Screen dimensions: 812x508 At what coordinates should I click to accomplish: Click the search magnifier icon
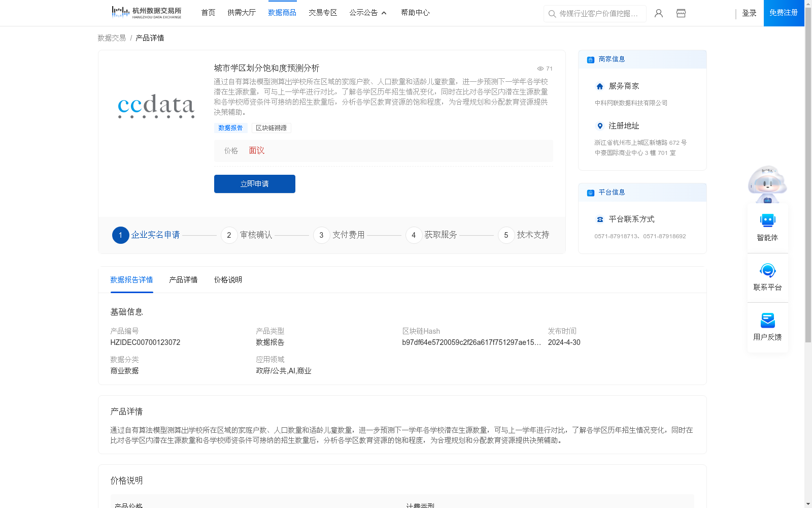click(x=552, y=14)
